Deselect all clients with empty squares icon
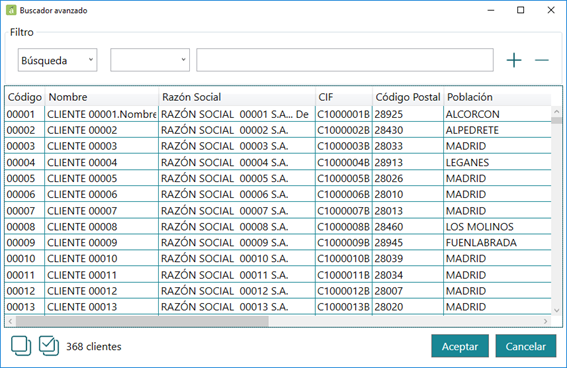 [x=21, y=346]
